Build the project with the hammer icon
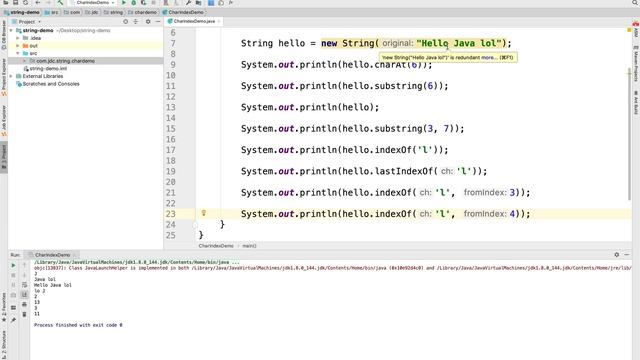 (60, 3)
